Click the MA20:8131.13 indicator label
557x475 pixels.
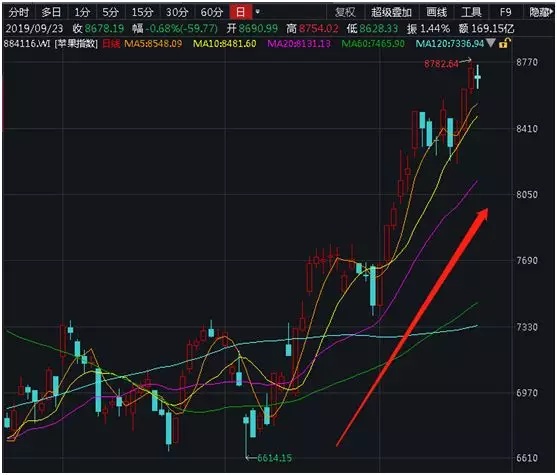299,44
